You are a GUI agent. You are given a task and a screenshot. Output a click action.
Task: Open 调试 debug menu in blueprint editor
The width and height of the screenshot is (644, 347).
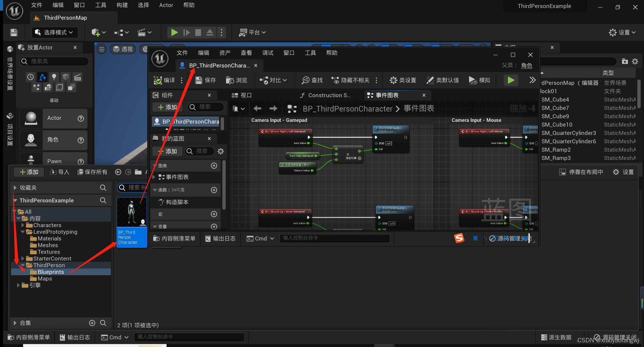pos(267,53)
